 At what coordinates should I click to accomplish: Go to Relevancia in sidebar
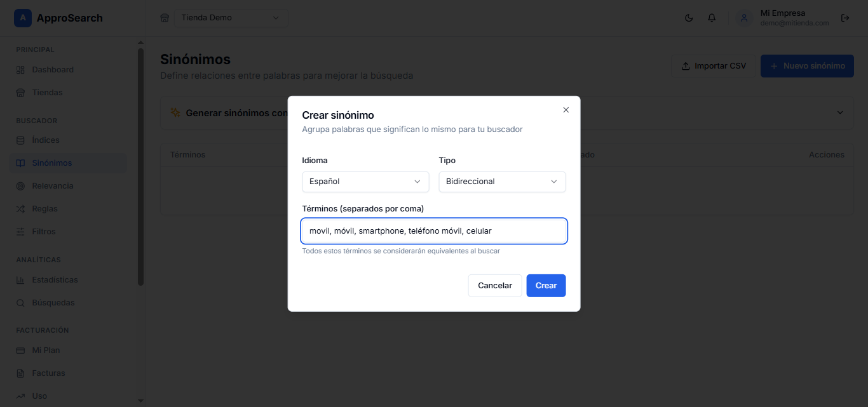68,186
